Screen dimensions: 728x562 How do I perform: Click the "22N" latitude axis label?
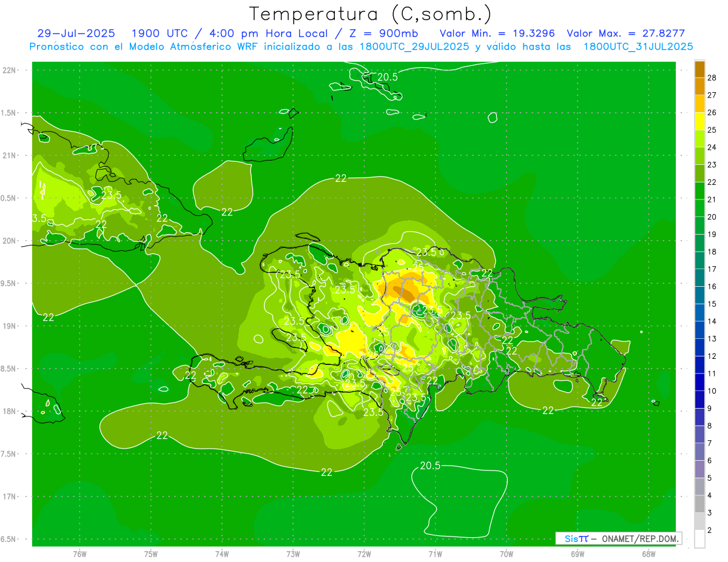pos(10,70)
